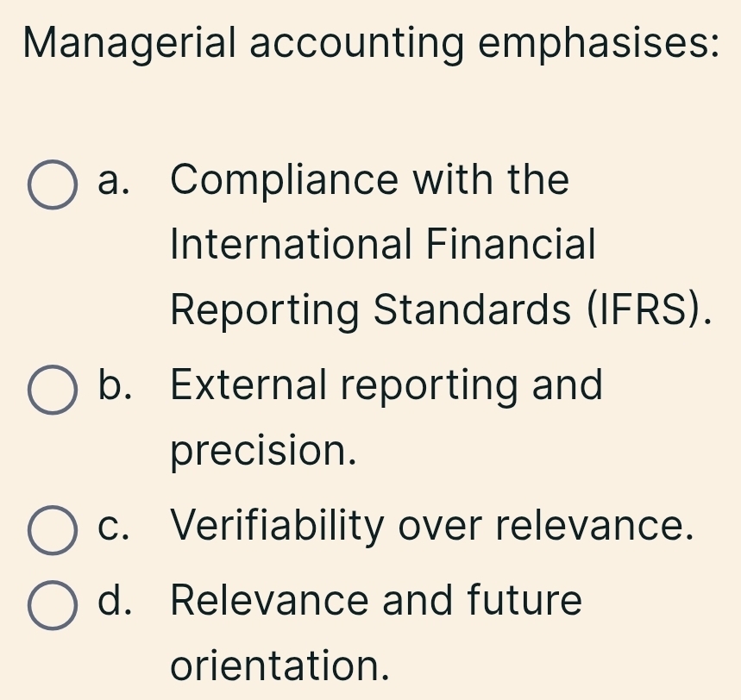
Task: Click the 'Reporting Standards (IFRS).' line
Action: click(442, 311)
